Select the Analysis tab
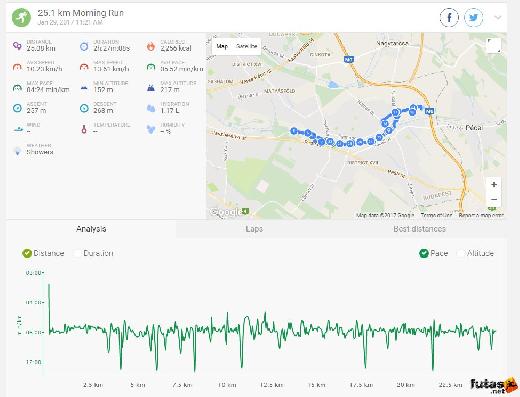The height and width of the screenshot is (397, 520). 91,229
